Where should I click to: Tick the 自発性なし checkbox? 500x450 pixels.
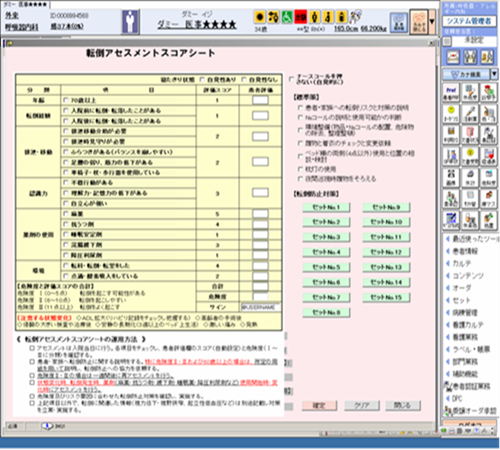click(244, 79)
